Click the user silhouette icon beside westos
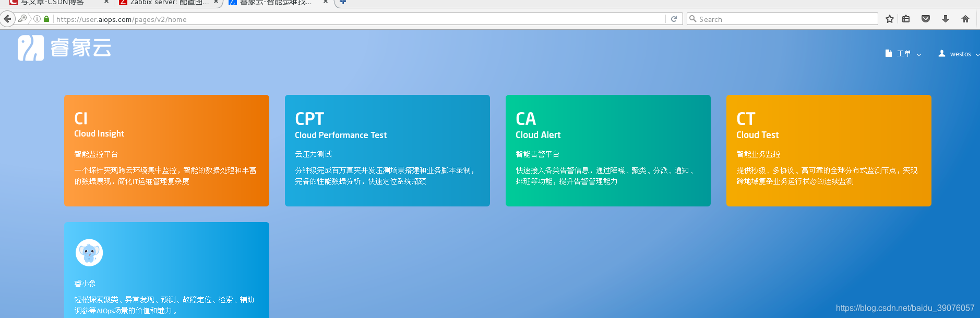Image resolution: width=980 pixels, height=318 pixels. [x=942, y=53]
